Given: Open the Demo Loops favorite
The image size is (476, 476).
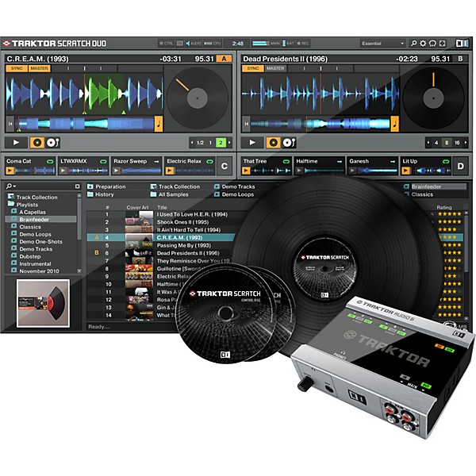Looking at the screenshot, I should [x=234, y=194].
